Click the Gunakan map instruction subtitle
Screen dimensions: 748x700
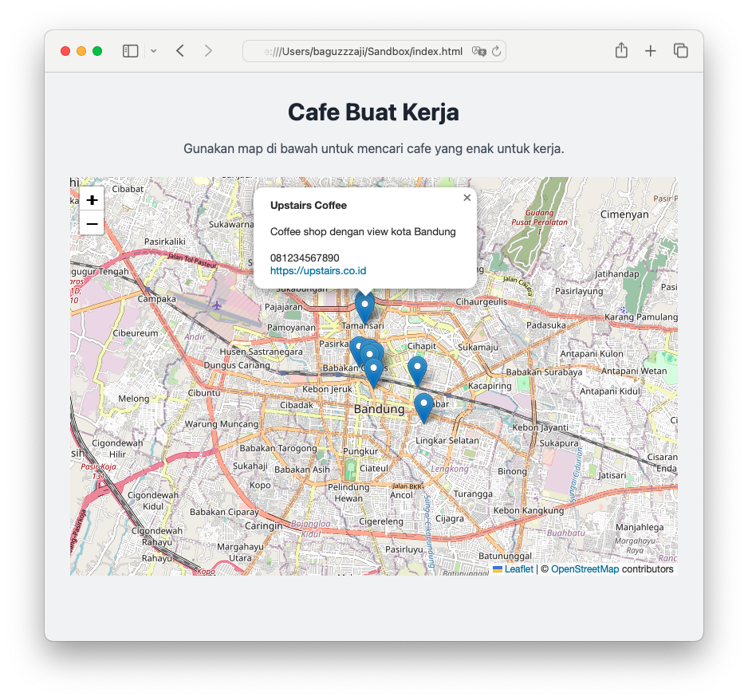coord(374,149)
